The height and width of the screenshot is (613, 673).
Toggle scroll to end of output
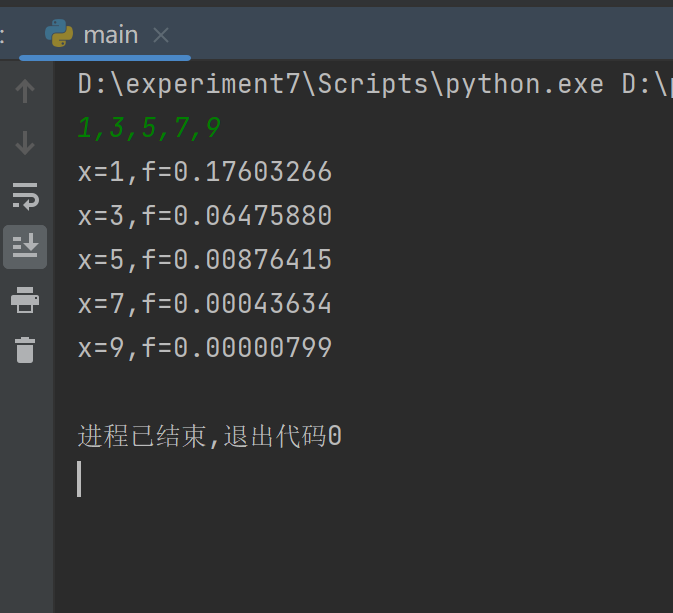[25, 245]
